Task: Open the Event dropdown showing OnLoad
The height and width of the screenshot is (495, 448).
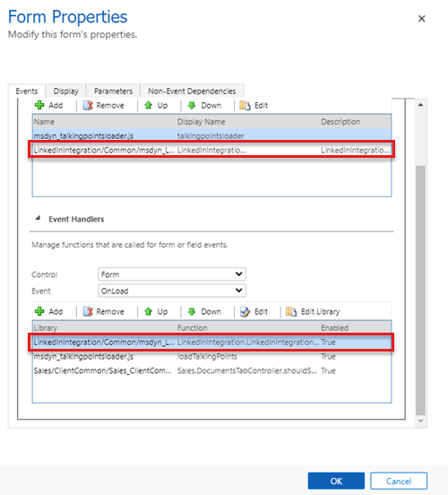Action: (x=172, y=291)
